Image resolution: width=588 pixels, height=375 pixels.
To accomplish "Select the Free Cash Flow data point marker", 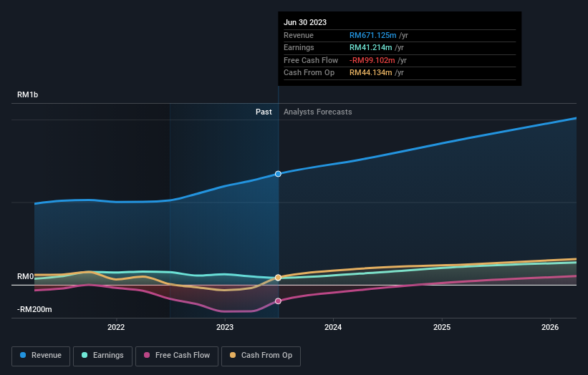I will (x=278, y=301).
